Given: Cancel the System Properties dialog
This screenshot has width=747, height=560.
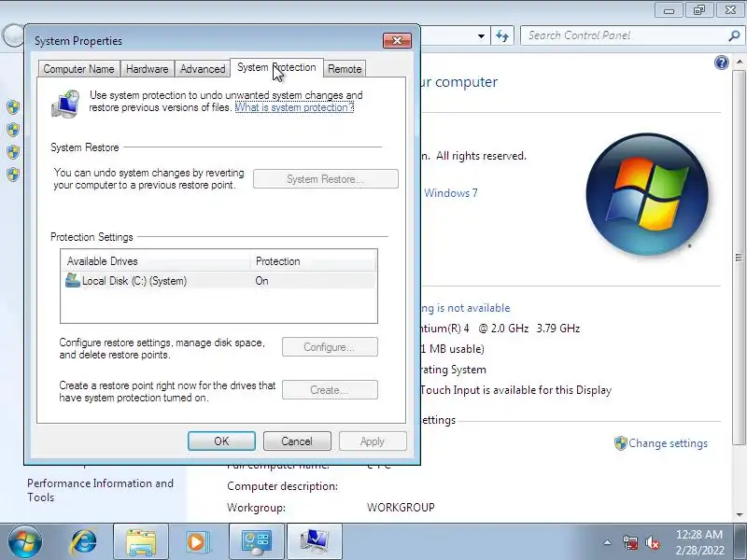Looking at the screenshot, I should 297,441.
